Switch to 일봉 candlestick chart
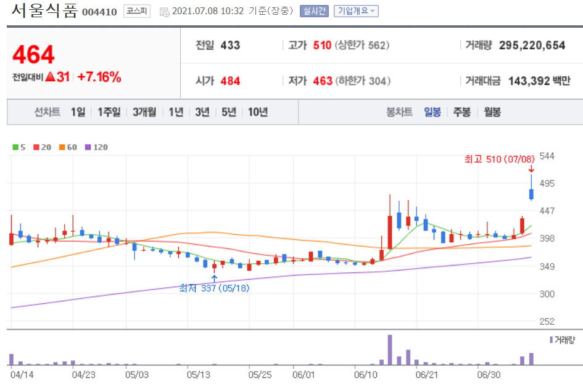The height and width of the screenshot is (392, 583). click(x=432, y=112)
